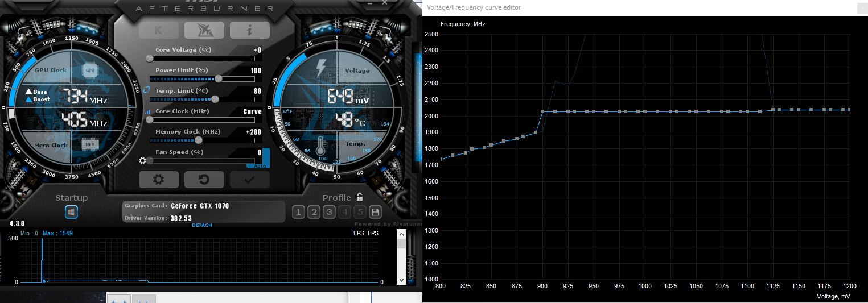Image resolution: width=868 pixels, height=303 pixels.
Task: Click the Base legend label
Action: pyautogui.click(x=40, y=92)
